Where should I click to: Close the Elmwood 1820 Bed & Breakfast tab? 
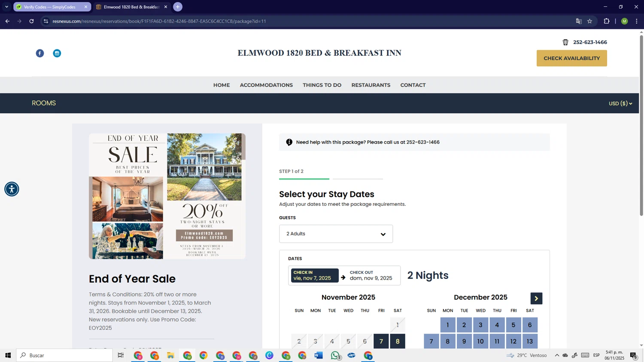pos(166,7)
